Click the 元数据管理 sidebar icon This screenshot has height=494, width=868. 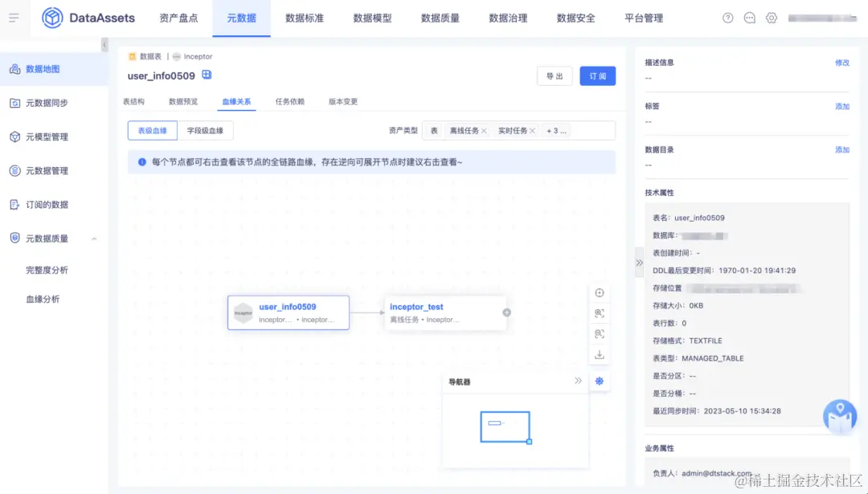tap(15, 170)
